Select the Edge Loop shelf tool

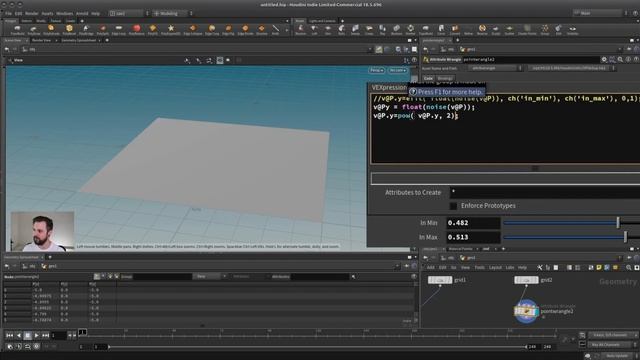(x=119, y=30)
